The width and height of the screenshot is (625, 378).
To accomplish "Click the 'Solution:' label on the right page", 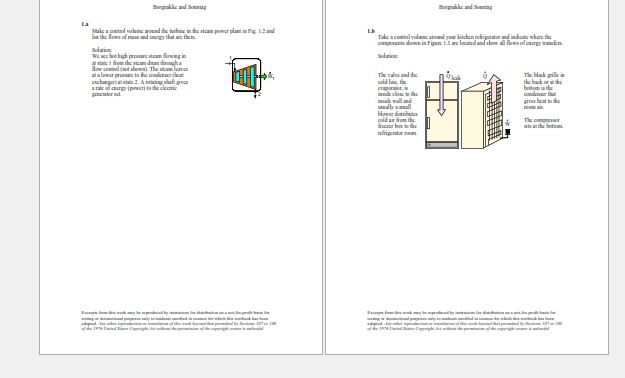I will coord(388,56).
